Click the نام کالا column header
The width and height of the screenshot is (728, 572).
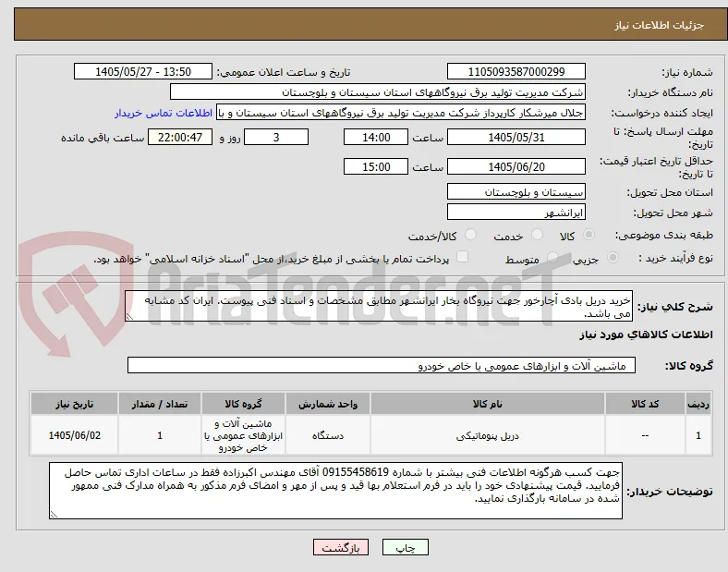point(488,404)
